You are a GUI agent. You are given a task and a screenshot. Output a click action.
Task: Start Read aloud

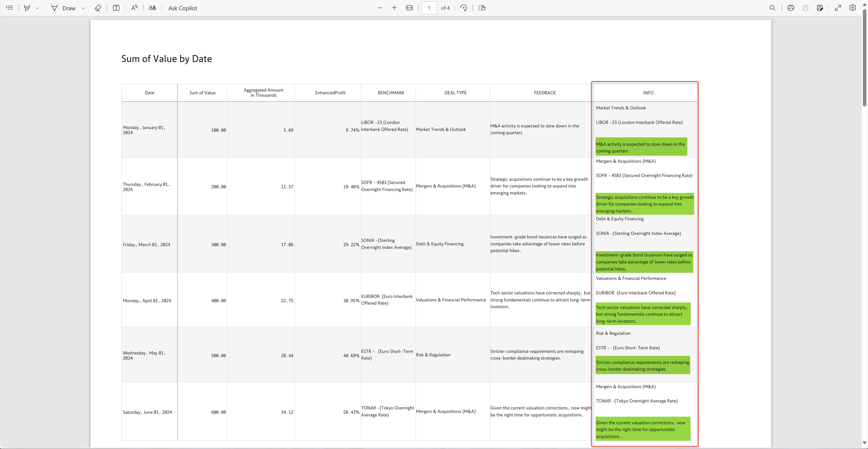[x=134, y=8]
